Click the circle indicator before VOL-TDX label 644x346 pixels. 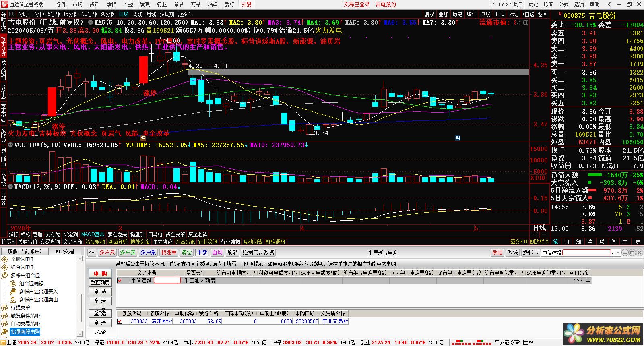[x=11, y=145]
